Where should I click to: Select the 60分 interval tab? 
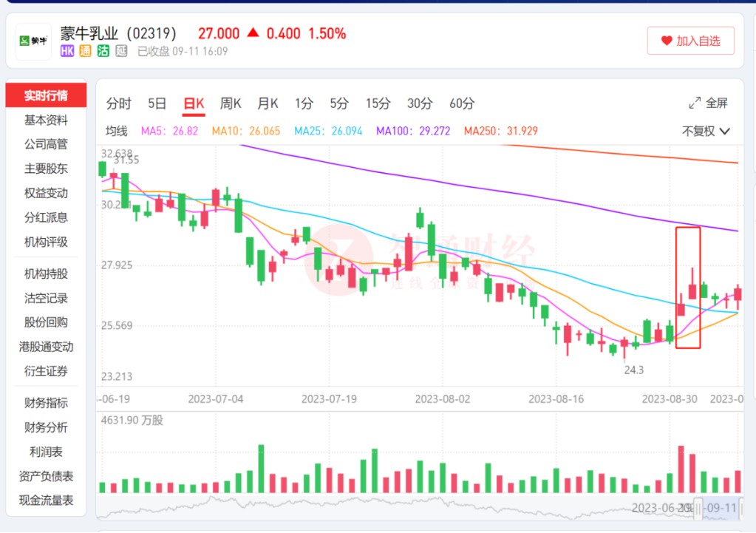click(462, 103)
